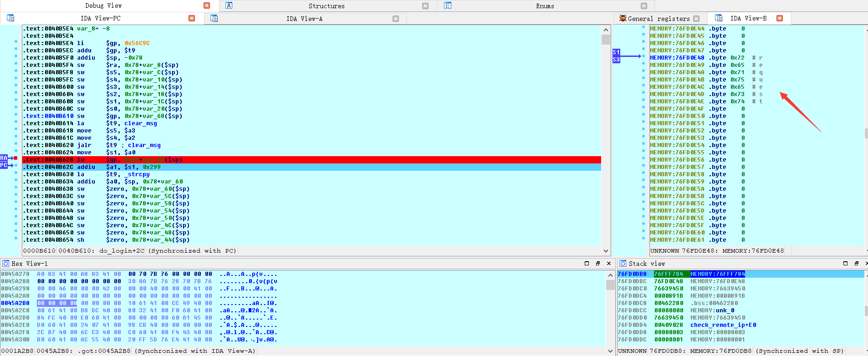Click the disassembly vertical scrollbar thumb
868x356 pixels.
click(x=606, y=40)
